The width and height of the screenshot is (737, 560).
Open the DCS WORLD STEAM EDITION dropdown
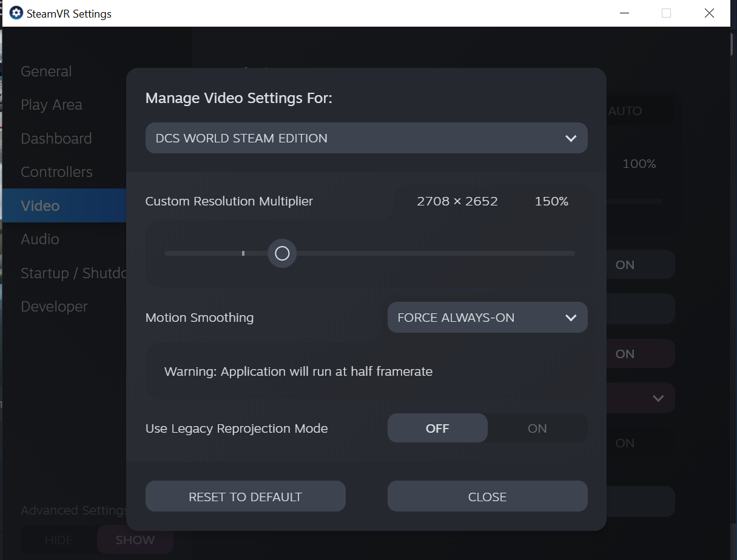point(366,138)
